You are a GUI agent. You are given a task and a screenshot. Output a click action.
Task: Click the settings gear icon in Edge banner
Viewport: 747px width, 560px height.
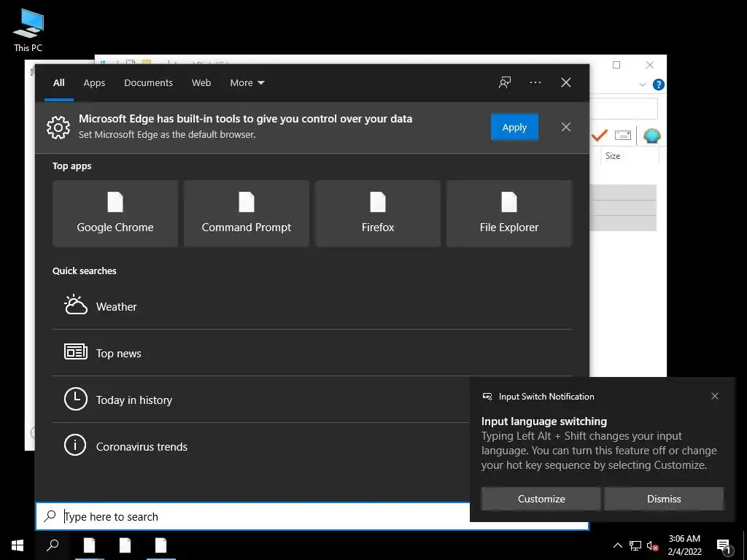coord(58,127)
